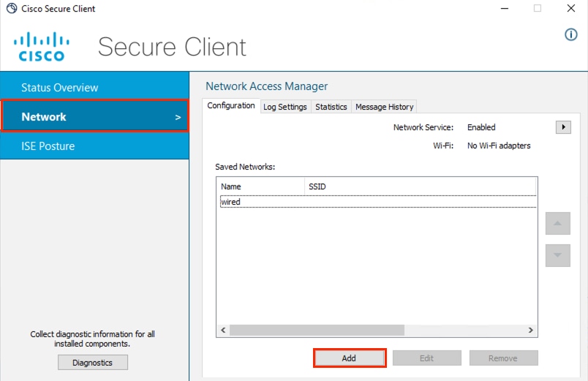Click the Edit network button

click(x=427, y=358)
